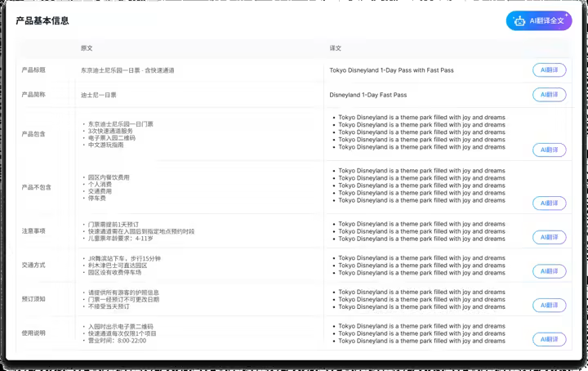
Task: Select the 产品基本信息 heading
Action: coord(42,20)
